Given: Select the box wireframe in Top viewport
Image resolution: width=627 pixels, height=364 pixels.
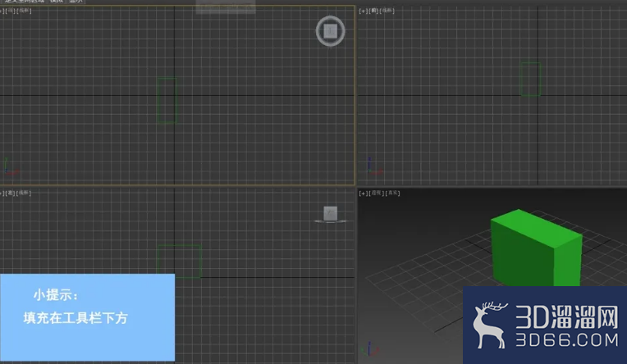Looking at the screenshot, I should (x=167, y=100).
